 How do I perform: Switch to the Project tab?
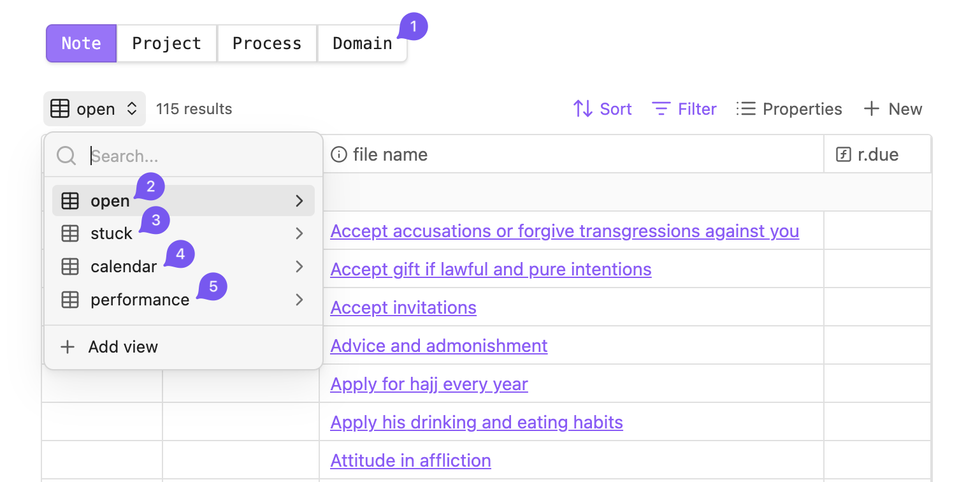166,43
